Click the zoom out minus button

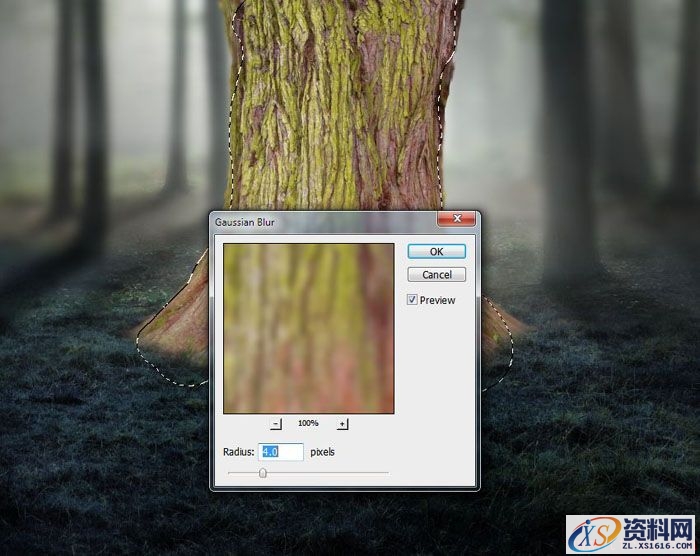tap(276, 424)
